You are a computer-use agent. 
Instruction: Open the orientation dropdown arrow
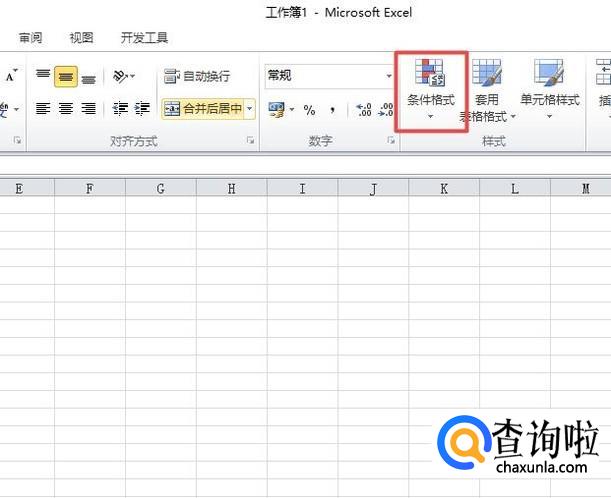(132, 76)
